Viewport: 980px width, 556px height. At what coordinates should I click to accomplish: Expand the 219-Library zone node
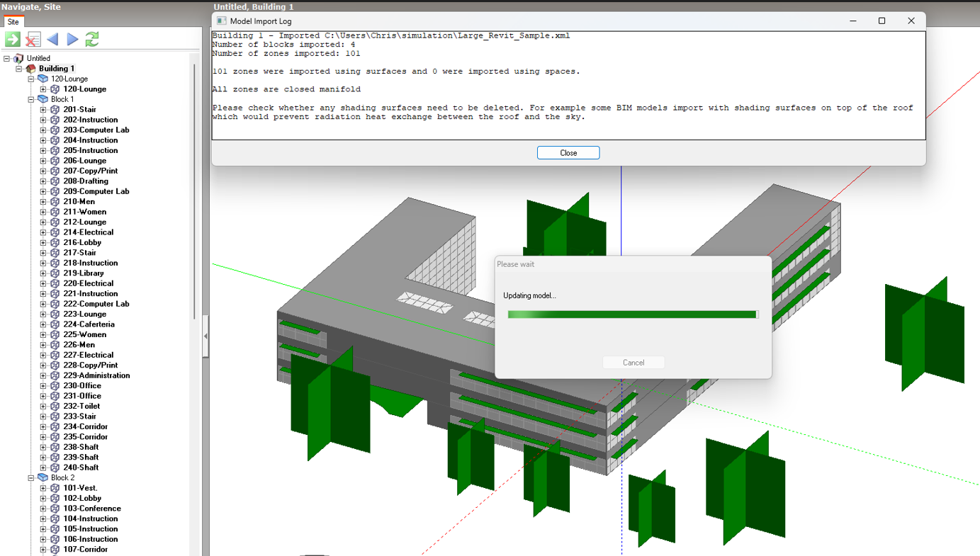coord(43,273)
